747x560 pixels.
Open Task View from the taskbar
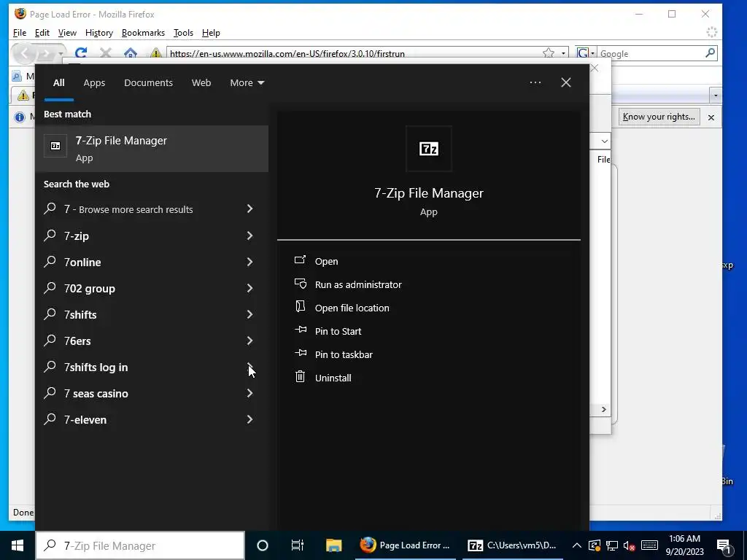click(298, 545)
